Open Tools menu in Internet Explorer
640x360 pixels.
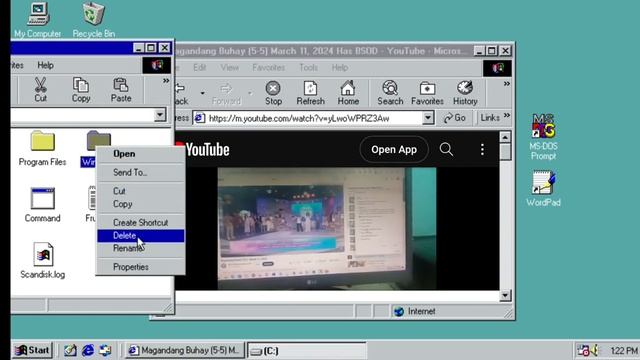308,67
